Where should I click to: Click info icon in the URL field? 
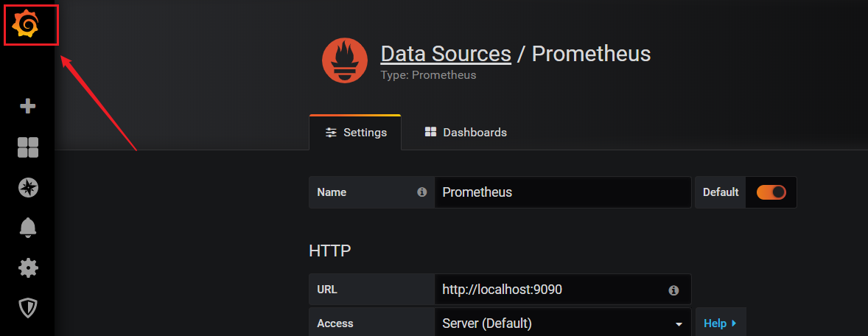tap(673, 290)
